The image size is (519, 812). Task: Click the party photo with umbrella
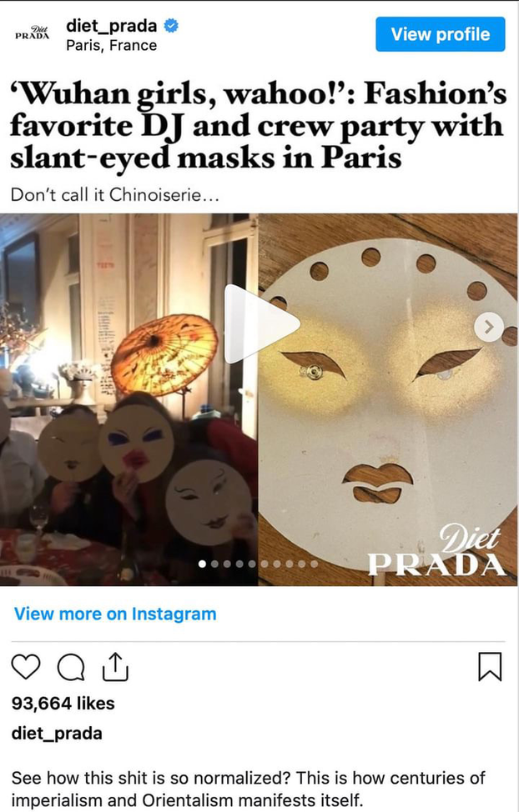(x=128, y=399)
